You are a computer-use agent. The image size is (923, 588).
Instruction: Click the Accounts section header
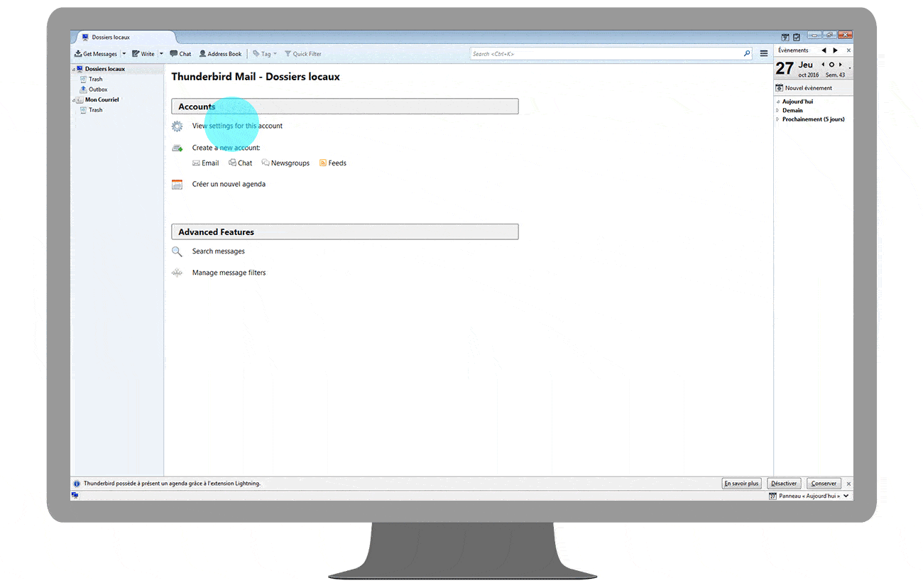coord(345,107)
